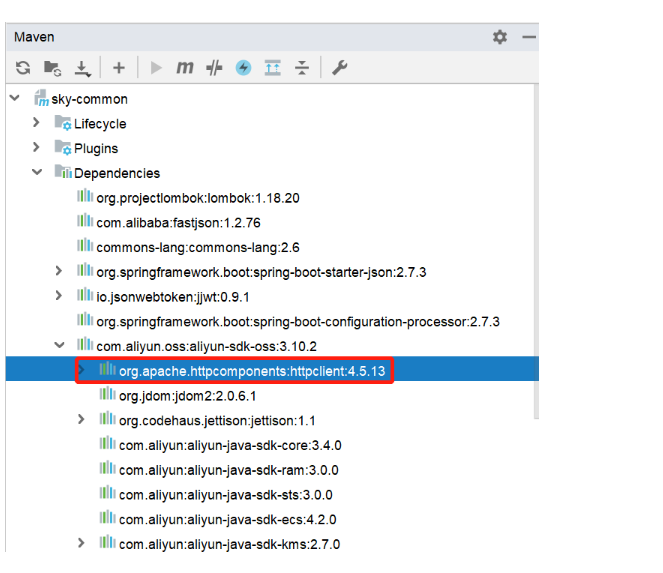Click library icon beside fastjson dependency
663x573 pixels.
coord(85,220)
